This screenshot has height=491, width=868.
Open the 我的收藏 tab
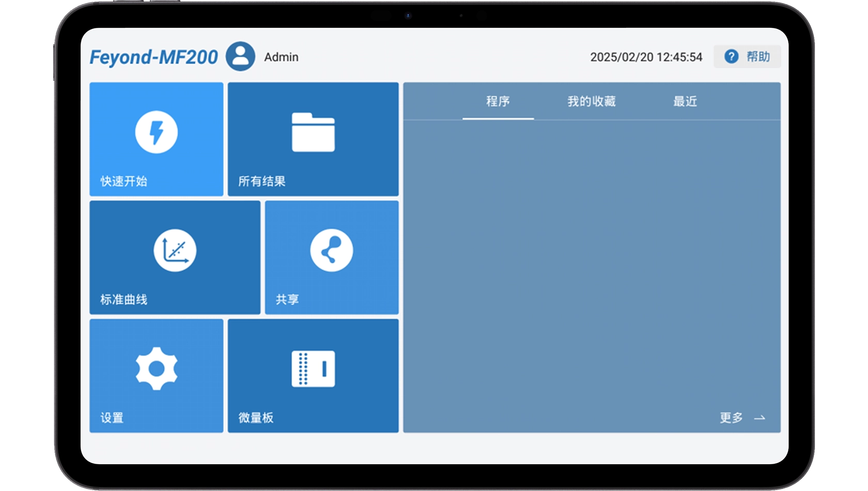click(591, 101)
